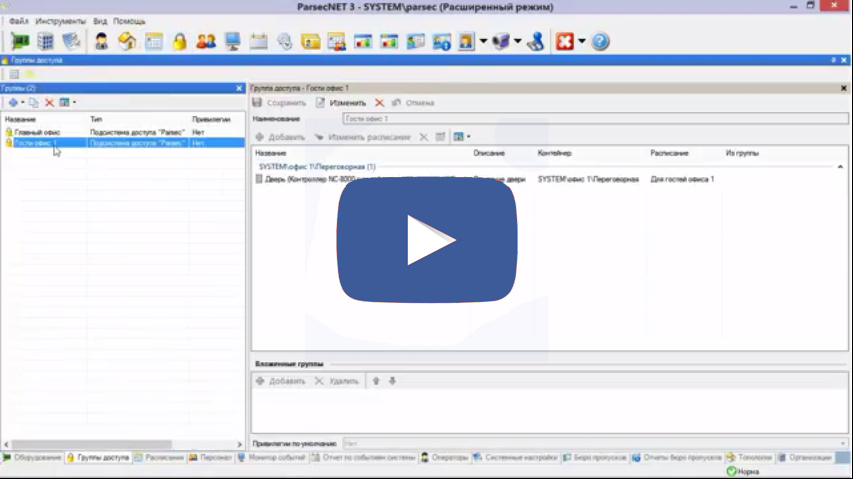This screenshot has height=479, width=853.
Task: Click the copy group icon in groups panel
Action: 34,102
